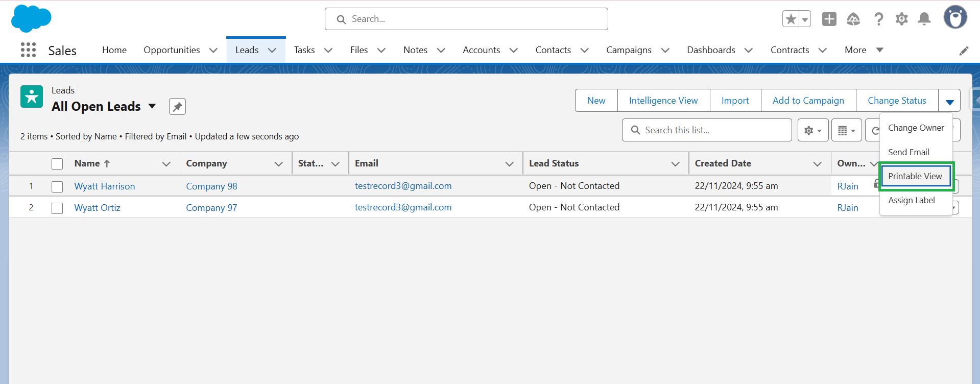Select Printable View from the menu
The image size is (980, 384).
915,176
